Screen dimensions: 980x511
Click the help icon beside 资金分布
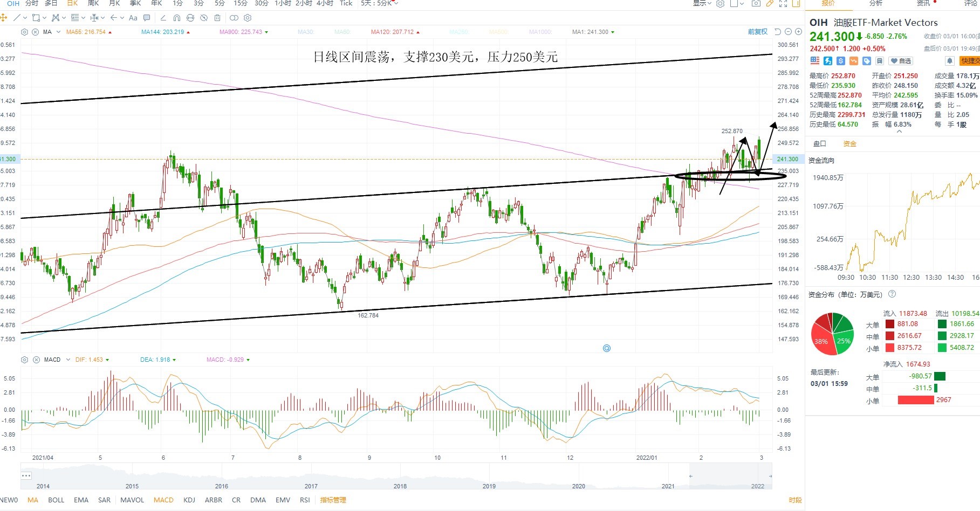pos(892,294)
